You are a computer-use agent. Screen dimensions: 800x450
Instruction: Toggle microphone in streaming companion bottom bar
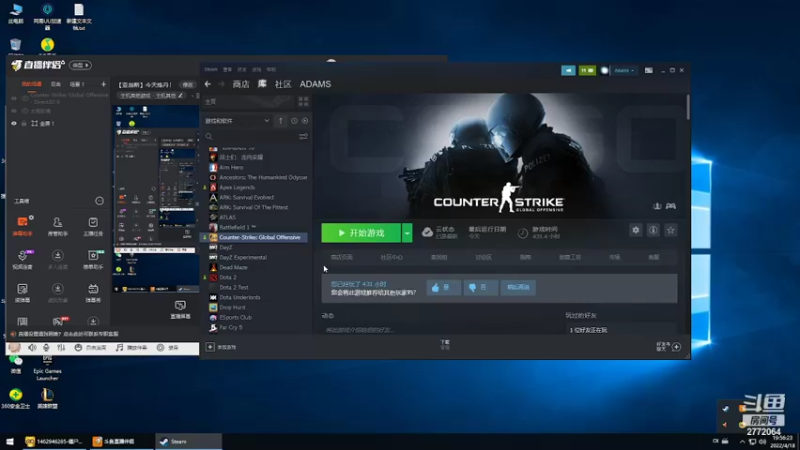46,347
